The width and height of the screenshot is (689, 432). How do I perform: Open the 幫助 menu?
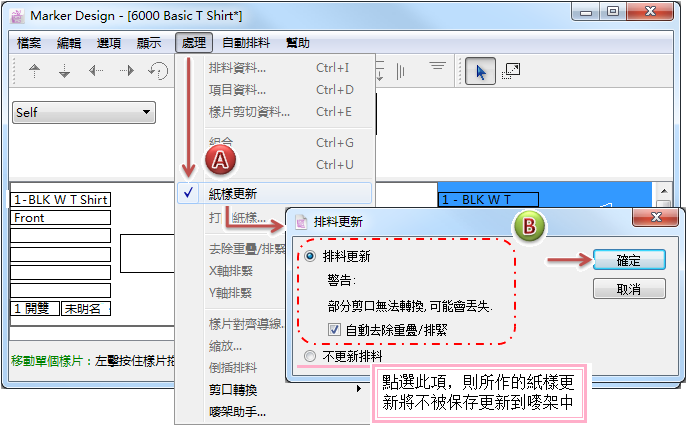pos(298,43)
